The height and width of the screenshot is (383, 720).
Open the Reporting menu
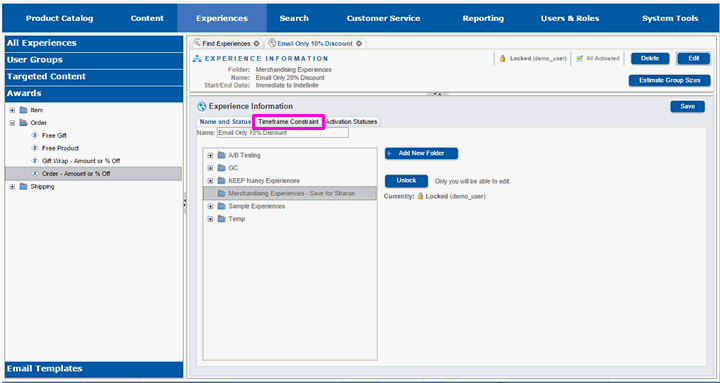(x=483, y=18)
